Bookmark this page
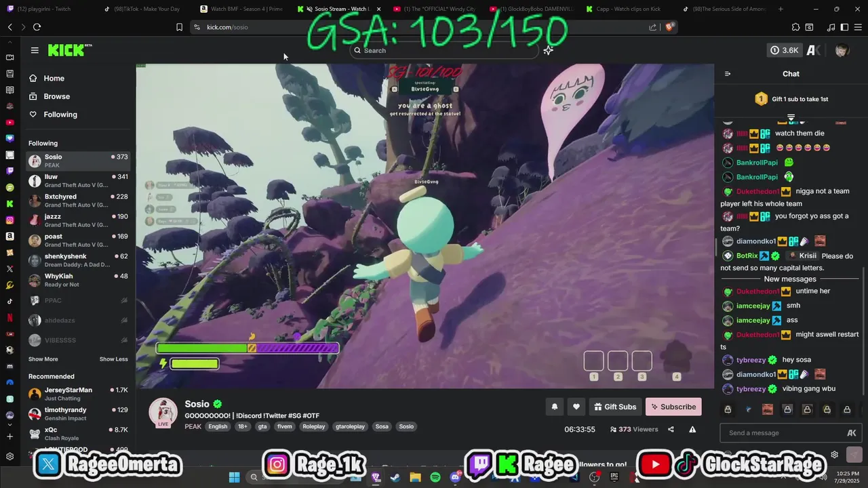Image resolution: width=868 pixels, height=488 pixels. (179, 27)
